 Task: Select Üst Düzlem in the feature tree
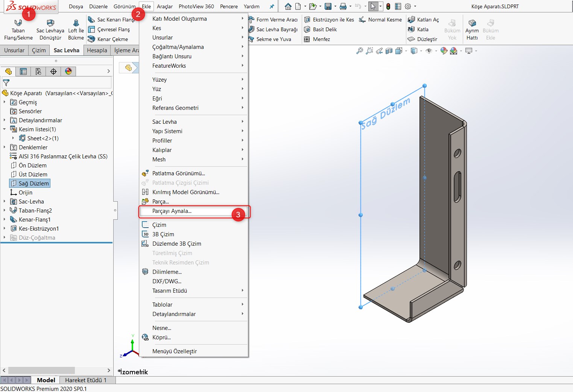tap(29, 174)
